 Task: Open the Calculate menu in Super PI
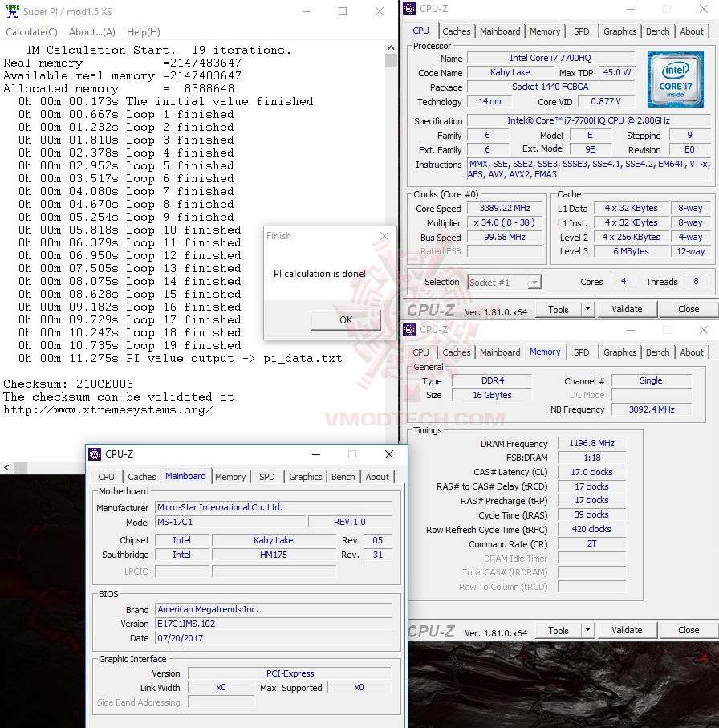click(x=30, y=31)
